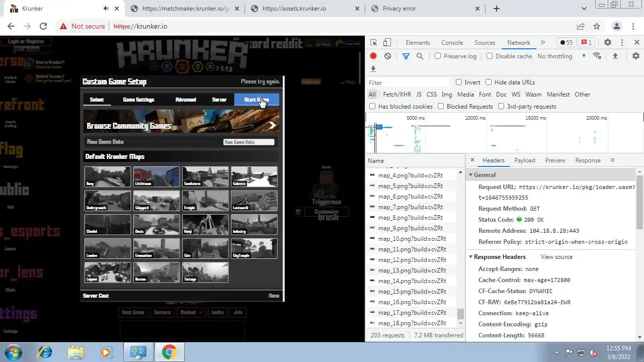Select the Sandstorm map thumbnail
This screenshot has width=644, height=362.
(x=205, y=177)
